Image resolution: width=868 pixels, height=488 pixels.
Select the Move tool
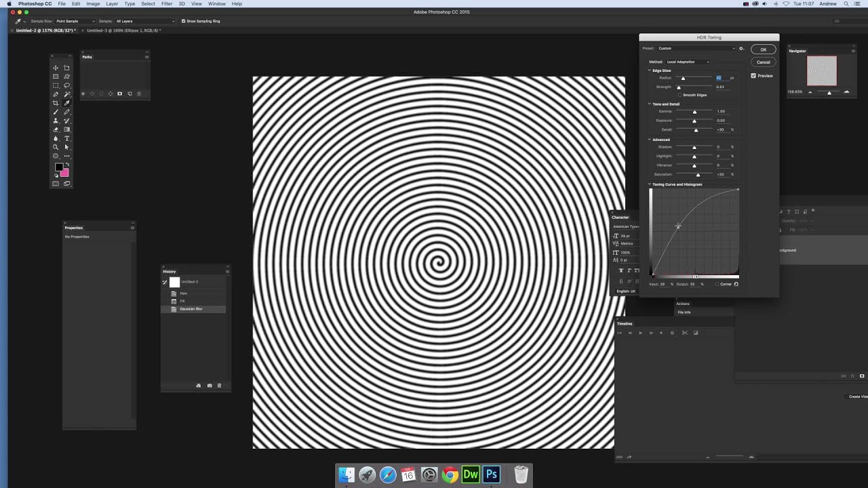coord(56,68)
